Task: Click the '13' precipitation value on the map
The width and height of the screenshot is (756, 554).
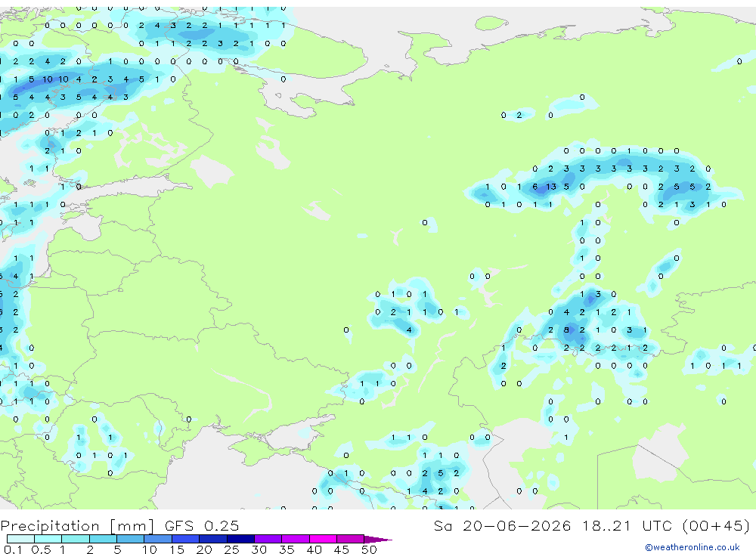Action: [x=550, y=187]
